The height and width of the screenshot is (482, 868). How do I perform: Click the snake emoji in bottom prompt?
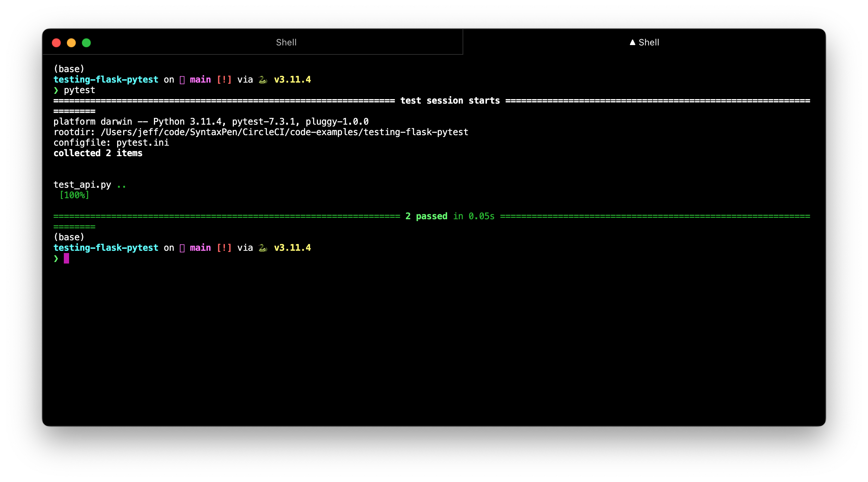pyautogui.click(x=263, y=248)
